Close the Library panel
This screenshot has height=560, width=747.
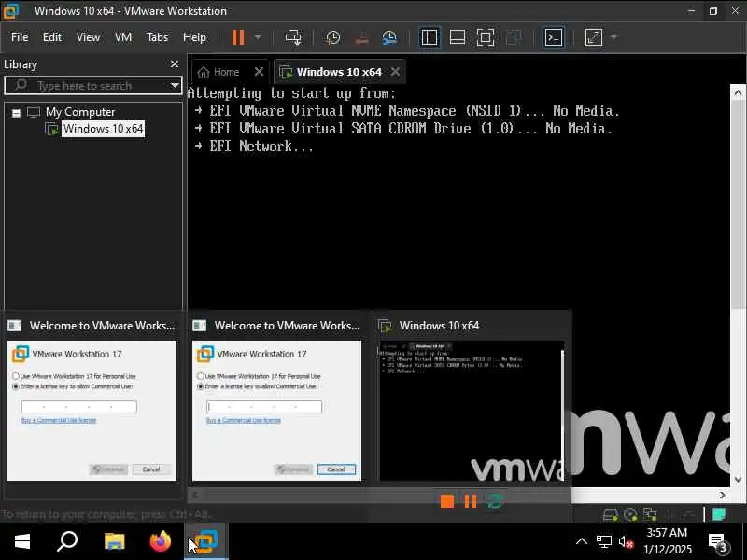click(175, 63)
